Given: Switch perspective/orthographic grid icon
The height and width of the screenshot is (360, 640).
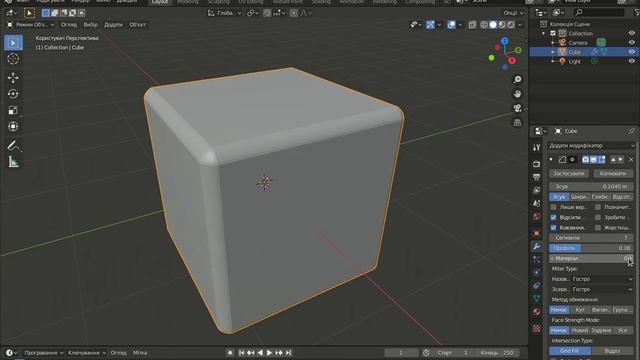Looking at the screenshot, I should 517,122.
